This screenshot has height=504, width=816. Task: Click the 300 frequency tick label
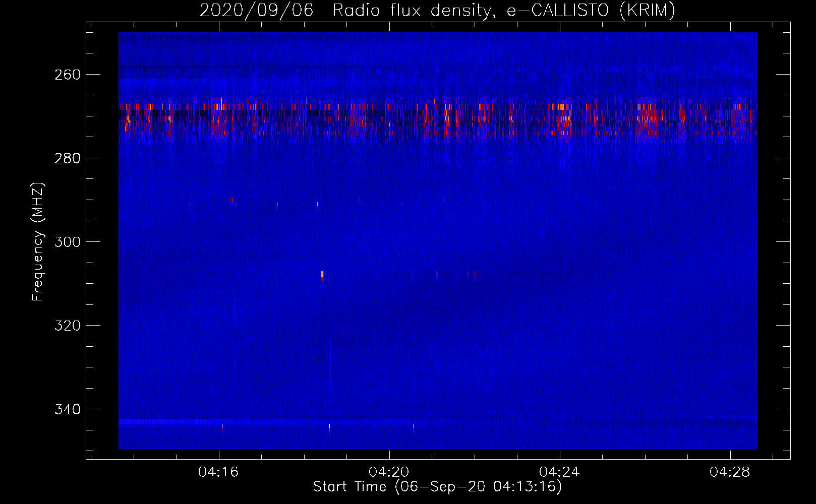click(x=67, y=242)
